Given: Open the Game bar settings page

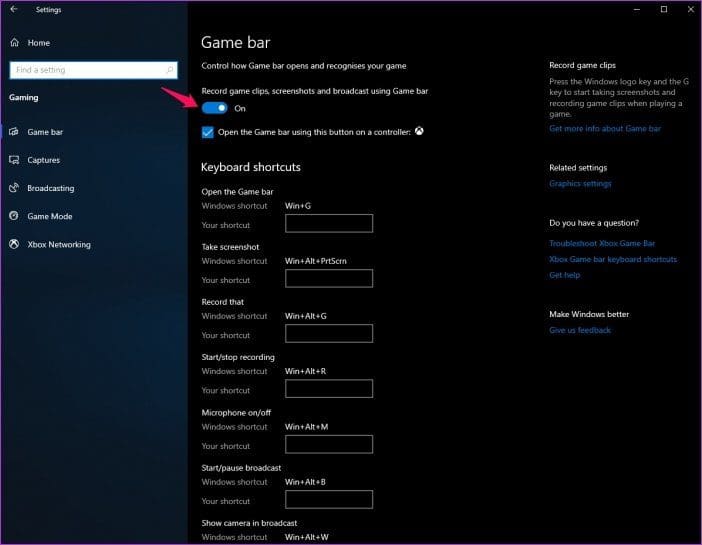Looking at the screenshot, I should [45, 132].
